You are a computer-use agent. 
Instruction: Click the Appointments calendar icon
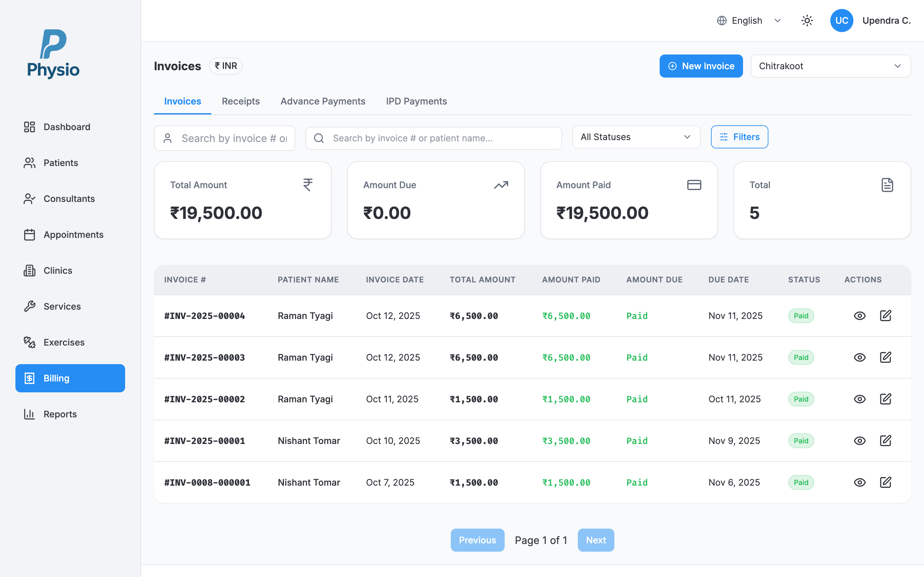(x=30, y=235)
